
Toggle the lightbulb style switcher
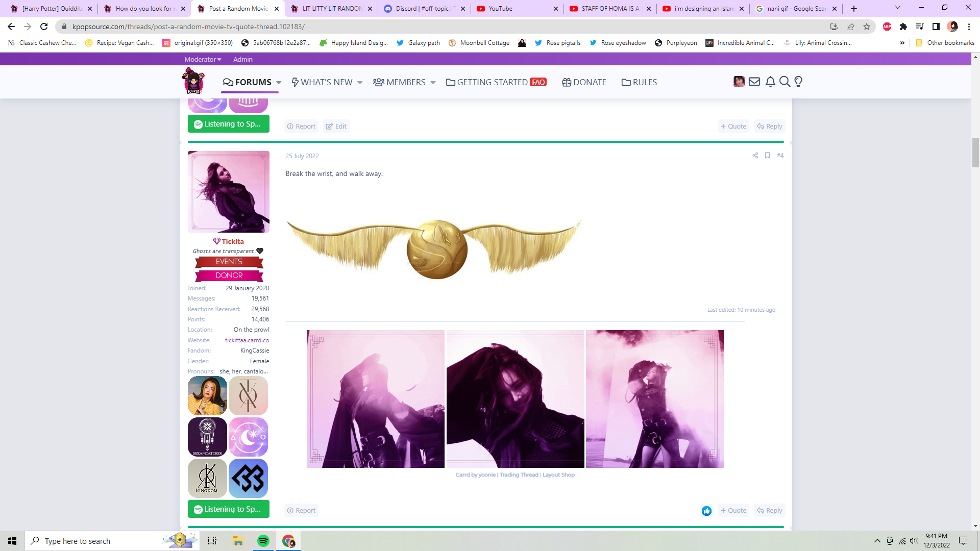tap(798, 82)
